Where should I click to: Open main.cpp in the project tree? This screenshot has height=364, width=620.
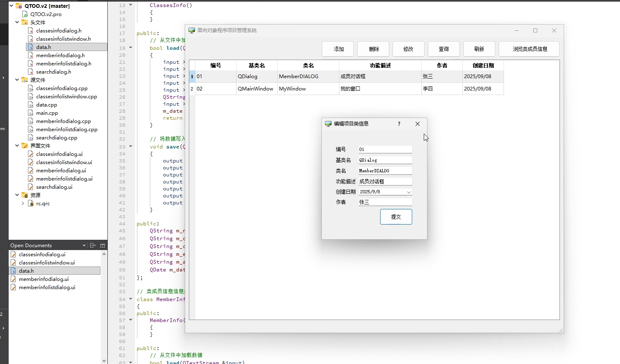47,113
